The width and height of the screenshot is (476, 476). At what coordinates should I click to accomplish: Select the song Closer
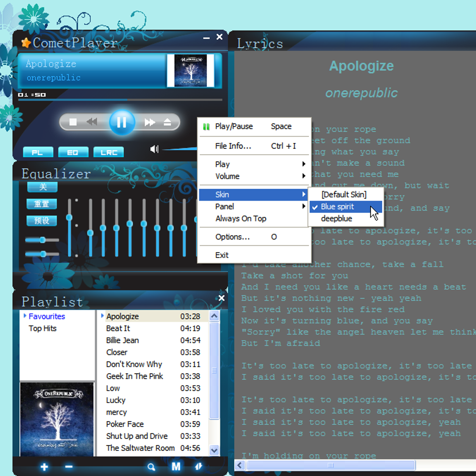pyautogui.click(x=153, y=352)
